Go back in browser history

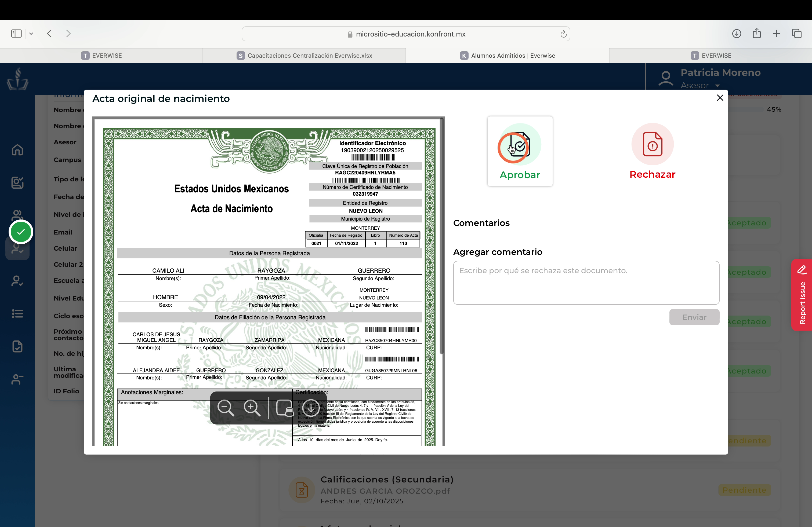coord(49,33)
